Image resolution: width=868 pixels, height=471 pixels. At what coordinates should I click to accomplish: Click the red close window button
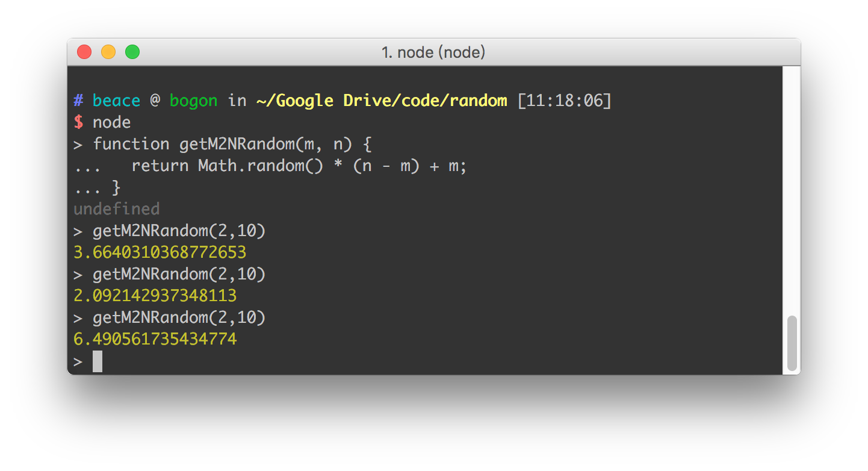[84, 52]
